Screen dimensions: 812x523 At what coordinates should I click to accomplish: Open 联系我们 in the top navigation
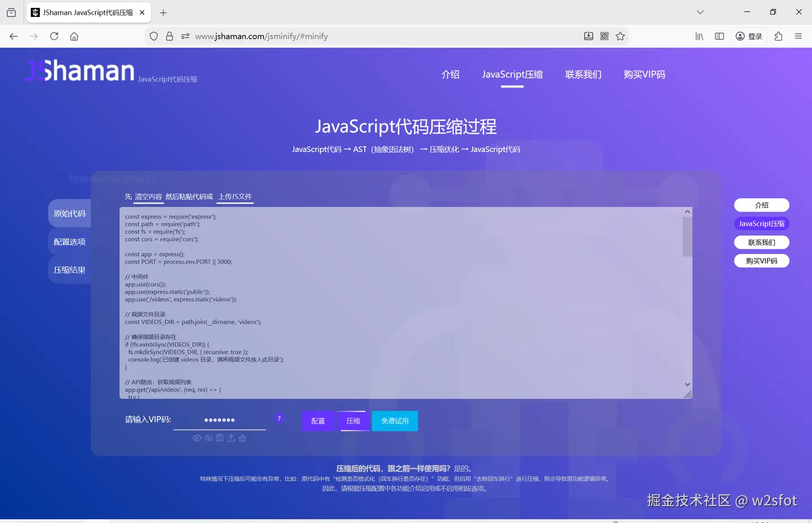(x=584, y=74)
